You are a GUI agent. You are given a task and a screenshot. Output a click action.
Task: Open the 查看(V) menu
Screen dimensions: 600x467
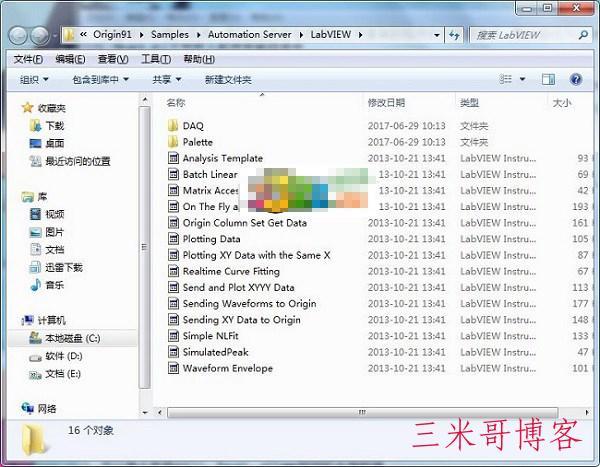tap(113, 59)
